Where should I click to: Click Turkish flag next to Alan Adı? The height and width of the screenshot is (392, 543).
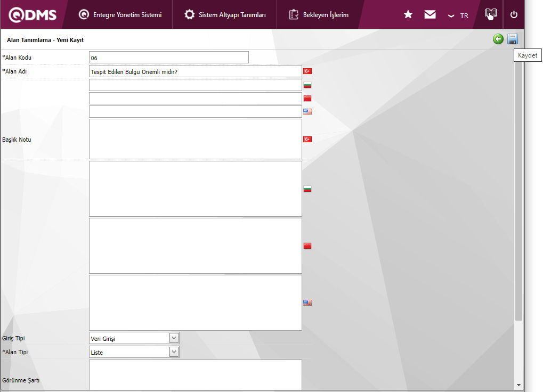(307, 71)
